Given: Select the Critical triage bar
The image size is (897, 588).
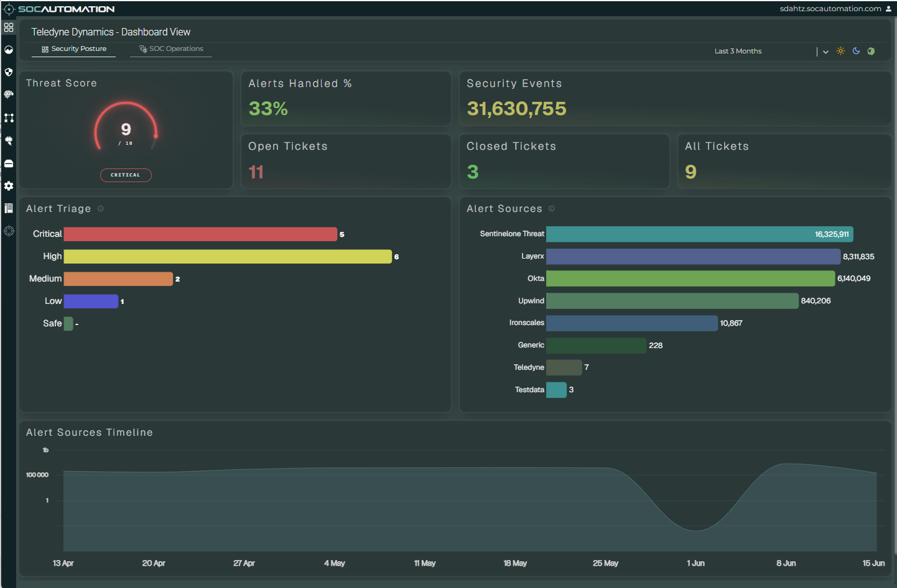Looking at the screenshot, I should pos(200,234).
